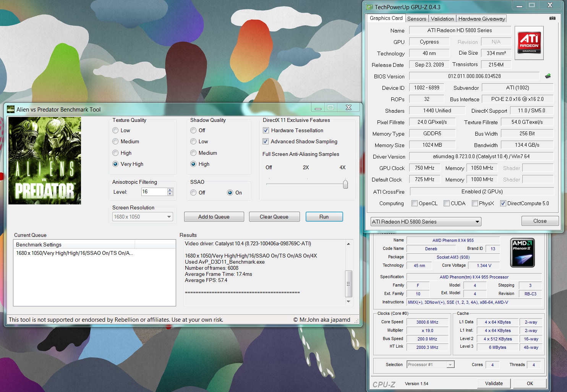Click the ATI CrossFire Enabled (2 GPUs) field
This screenshot has width=567, height=392.
coord(482,191)
